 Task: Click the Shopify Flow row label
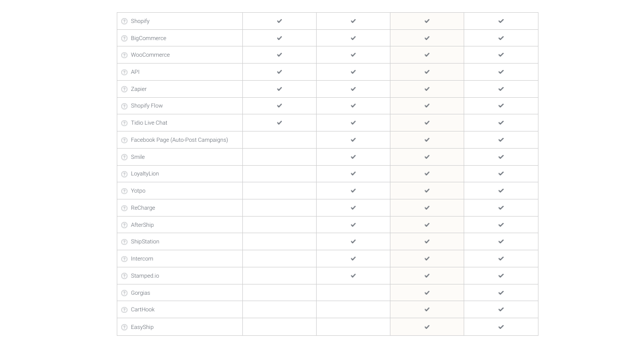point(147,106)
